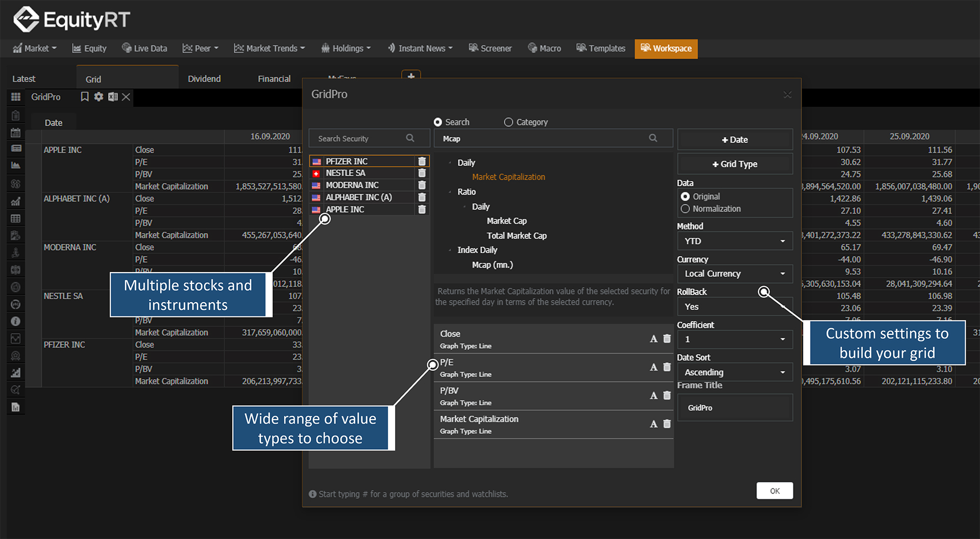Open the clipboard icon in left sidebar

[x=16, y=115]
